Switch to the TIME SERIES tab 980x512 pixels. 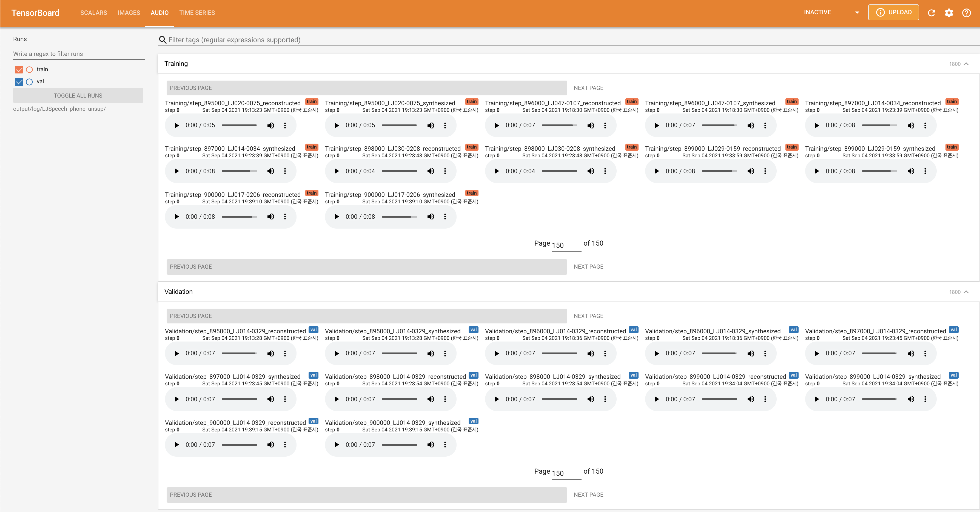tap(197, 13)
